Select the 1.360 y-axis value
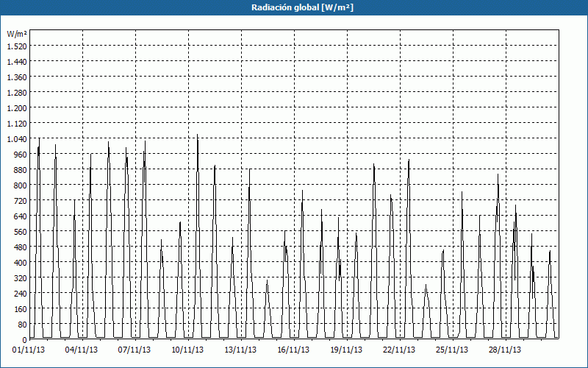Image resolution: width=588 pixels, height=368 pixels. tap(17, 77)
